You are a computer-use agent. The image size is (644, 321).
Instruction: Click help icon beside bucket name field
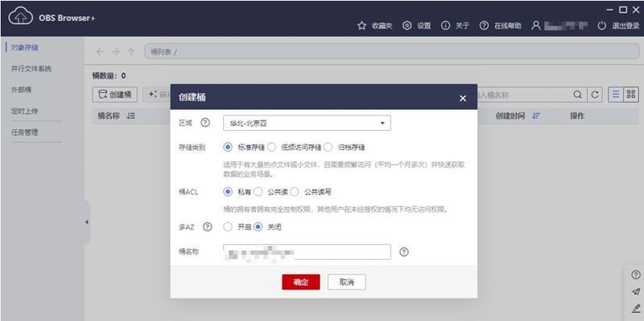pyautogui.click(x=404, y=252)
